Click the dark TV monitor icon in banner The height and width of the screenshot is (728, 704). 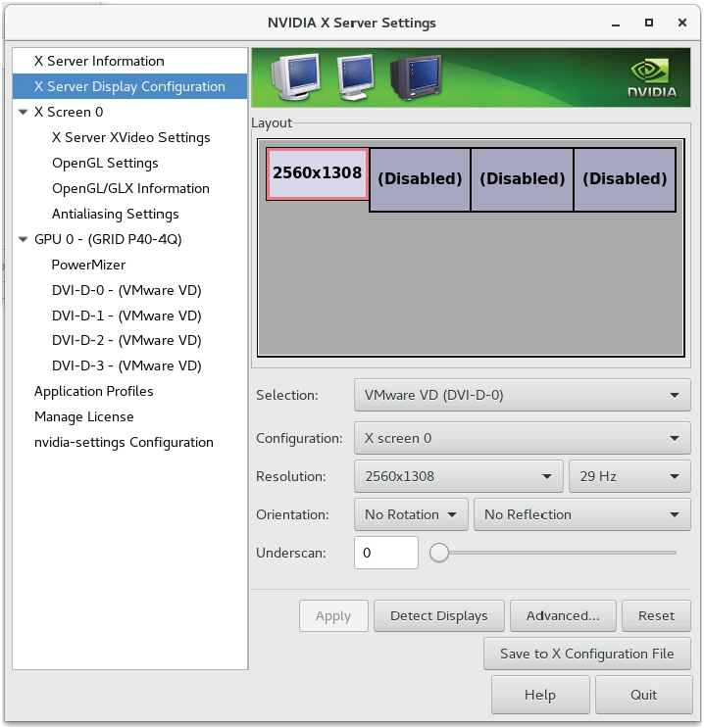click(416, 77)
